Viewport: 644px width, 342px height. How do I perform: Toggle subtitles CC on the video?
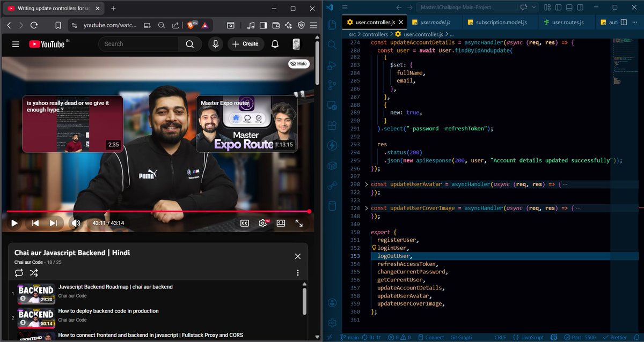coord(244,223)
